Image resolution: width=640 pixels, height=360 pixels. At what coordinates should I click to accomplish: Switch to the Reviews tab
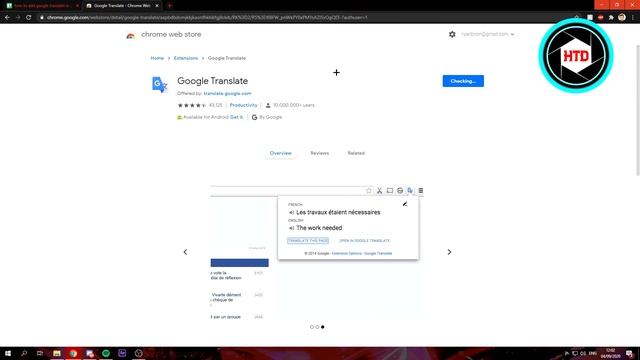[x=320, y=153]
